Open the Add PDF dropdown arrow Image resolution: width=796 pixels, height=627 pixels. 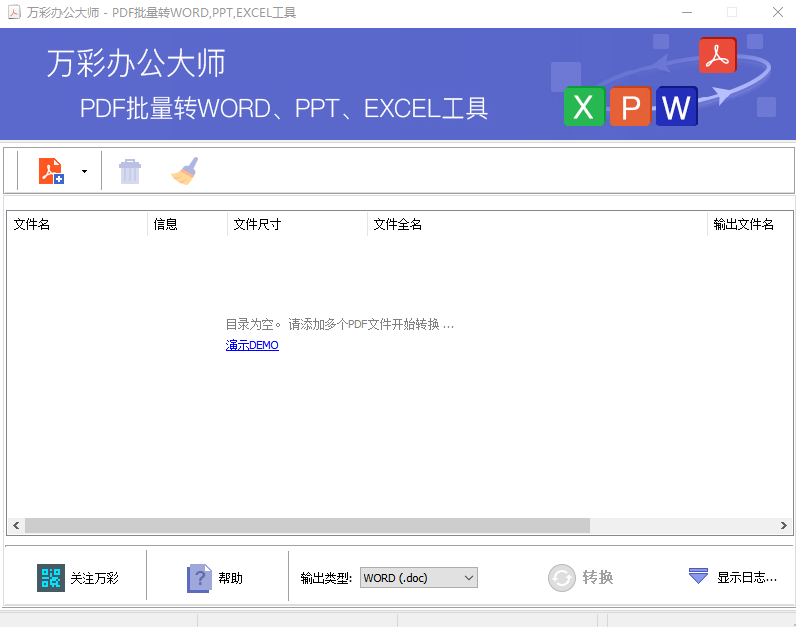(84, 171)
